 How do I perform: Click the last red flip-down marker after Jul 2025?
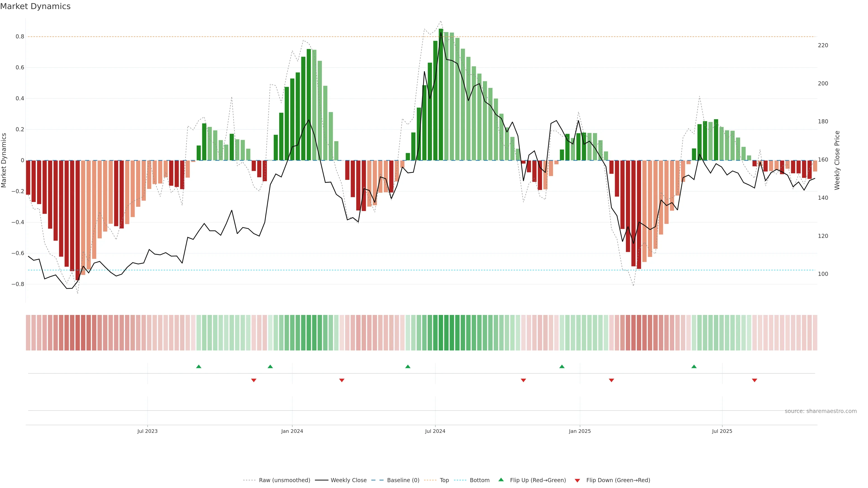click(755, 380)
